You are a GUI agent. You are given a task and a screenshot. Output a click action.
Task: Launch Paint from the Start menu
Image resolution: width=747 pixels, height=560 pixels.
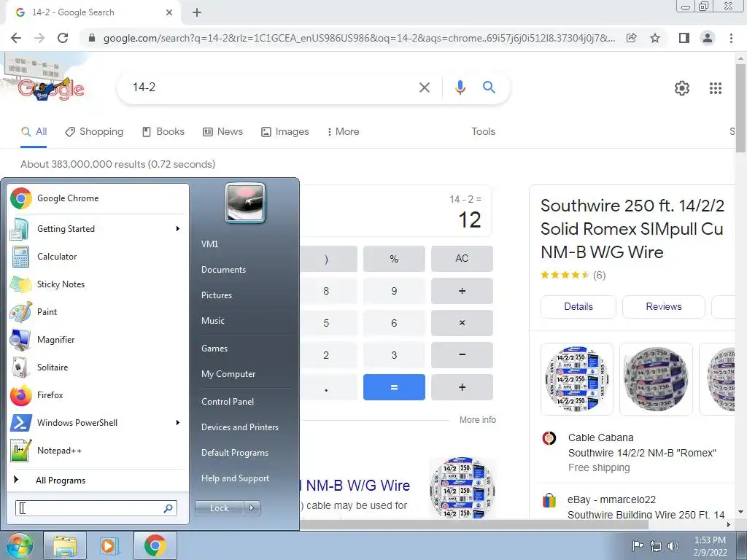tap(98, 312)
